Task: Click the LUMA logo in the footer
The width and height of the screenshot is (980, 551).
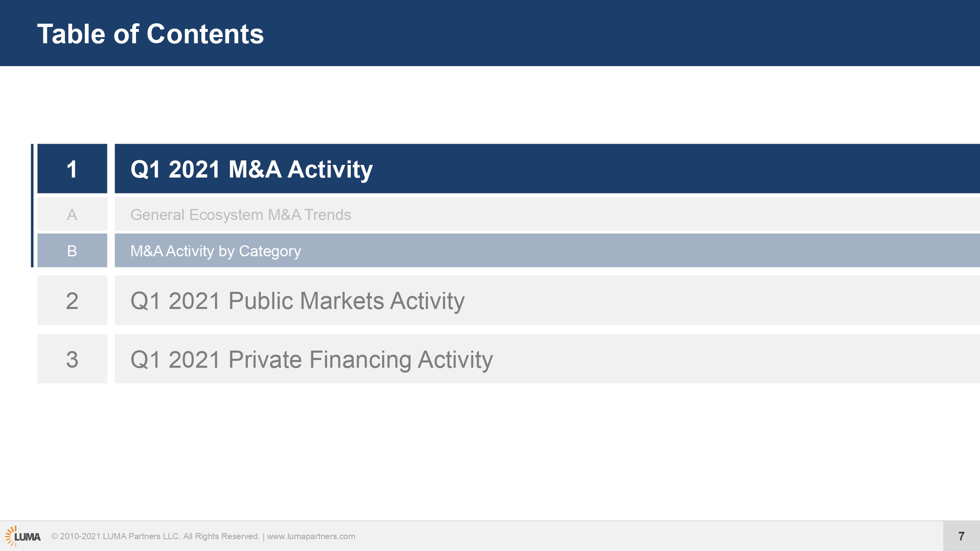Action: tap(23, 536)
